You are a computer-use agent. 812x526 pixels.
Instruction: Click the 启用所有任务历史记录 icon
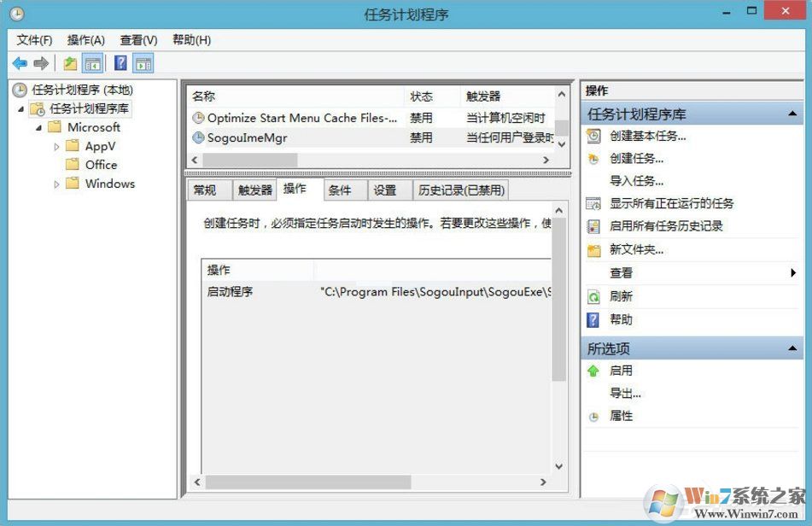593,225
